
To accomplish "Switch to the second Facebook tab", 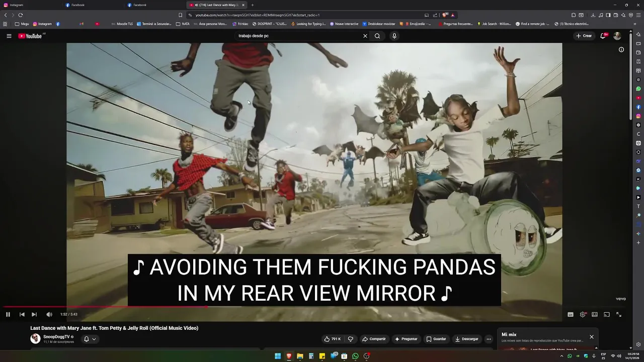I will tap(155, 5).
